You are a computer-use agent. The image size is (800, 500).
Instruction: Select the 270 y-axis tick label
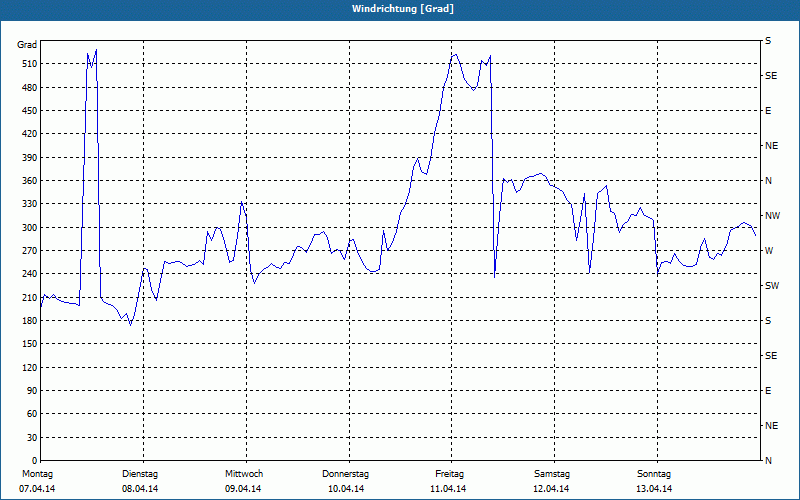pyautogui.click(x=29, y=251)
